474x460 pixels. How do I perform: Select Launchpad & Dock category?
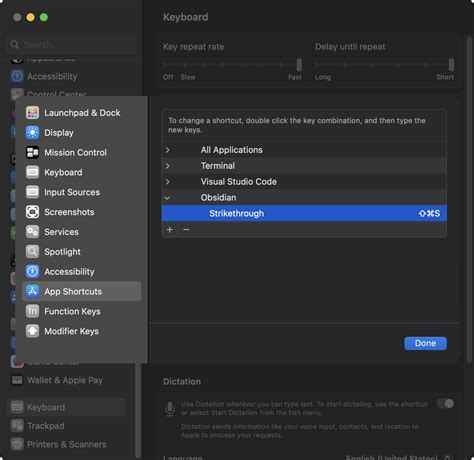(82, 113)
